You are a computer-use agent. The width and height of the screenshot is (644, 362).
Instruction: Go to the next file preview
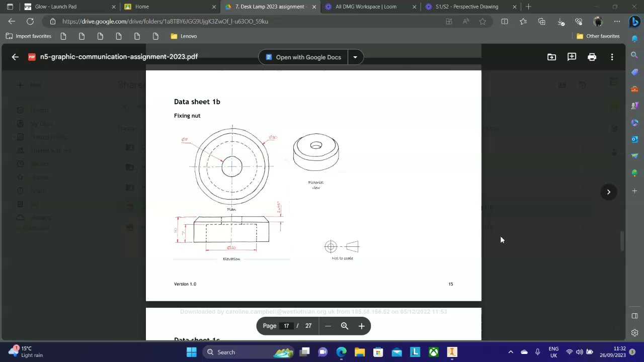[x=608, y=192]
